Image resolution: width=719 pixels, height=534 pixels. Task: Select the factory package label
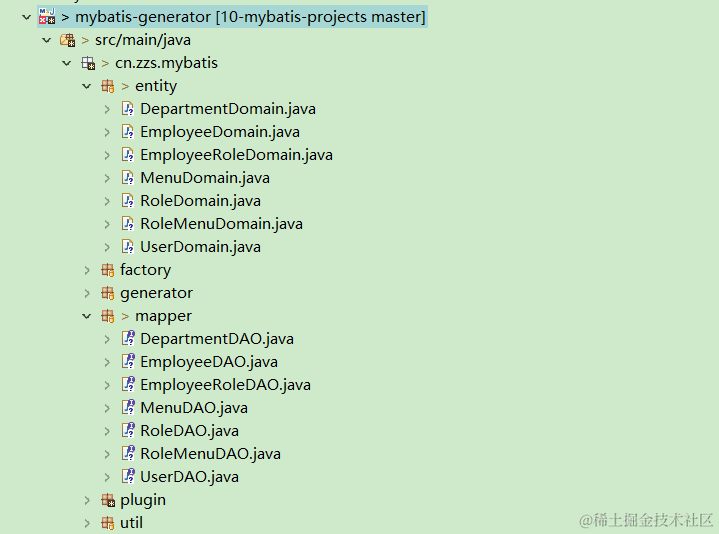tap(145, 270)
